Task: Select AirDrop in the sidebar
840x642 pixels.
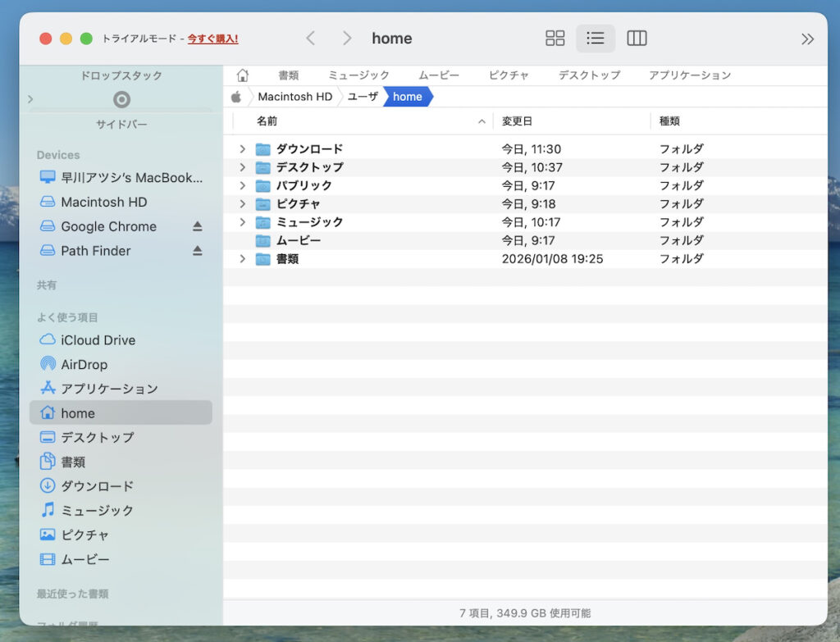Action: pos(84,365)
